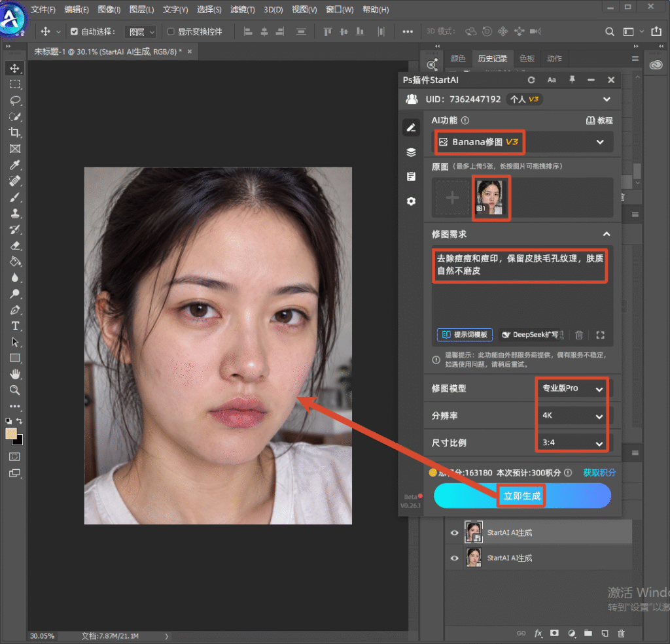Click the StartAI refresh icon

[x=531, y=80]
